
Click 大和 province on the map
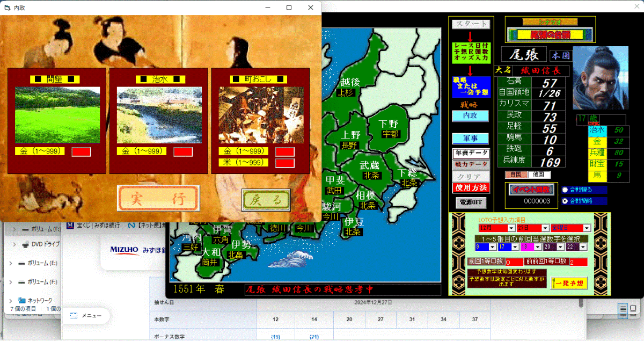211,251
